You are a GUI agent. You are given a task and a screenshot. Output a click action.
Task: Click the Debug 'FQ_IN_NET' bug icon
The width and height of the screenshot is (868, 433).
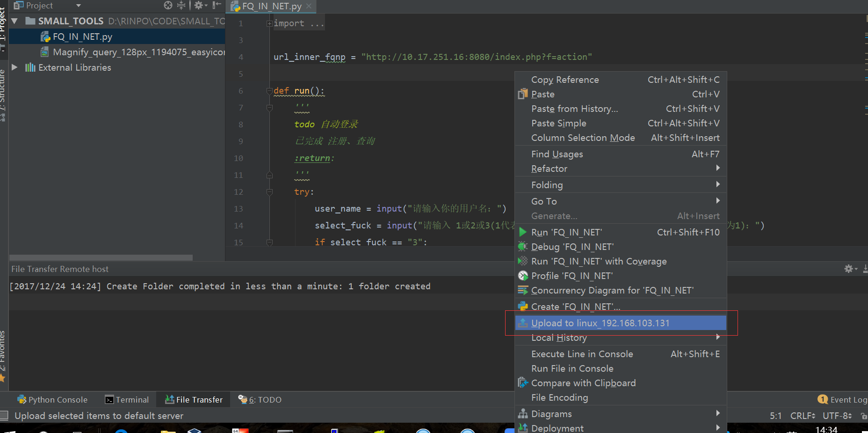[x=523, y=247]
